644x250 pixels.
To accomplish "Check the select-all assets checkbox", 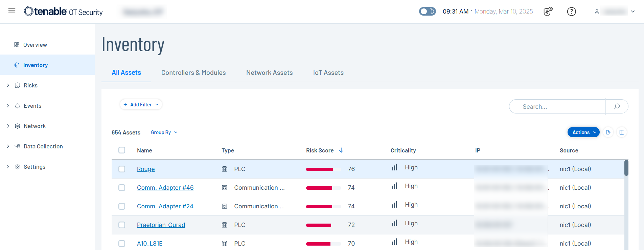I will coord(122,150).
